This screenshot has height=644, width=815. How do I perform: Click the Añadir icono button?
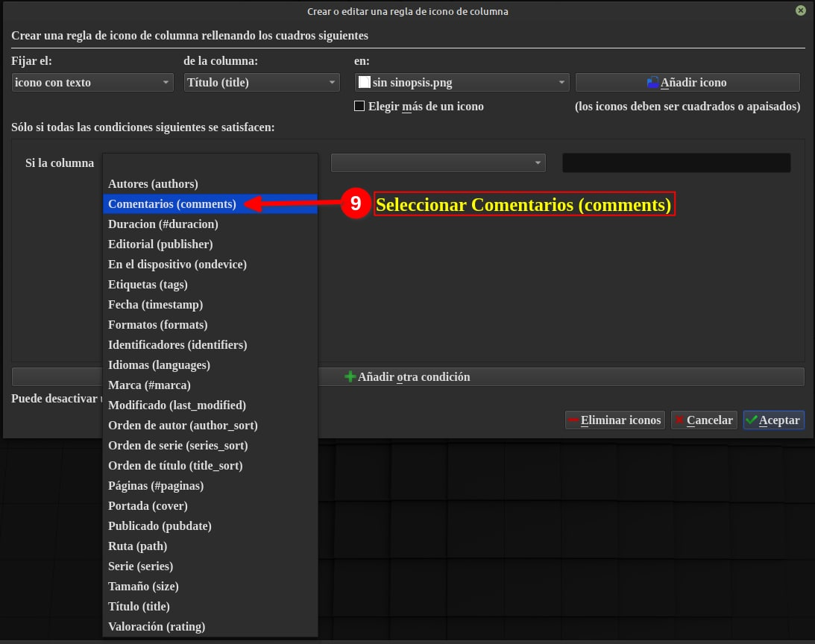[x=687, y=83]
